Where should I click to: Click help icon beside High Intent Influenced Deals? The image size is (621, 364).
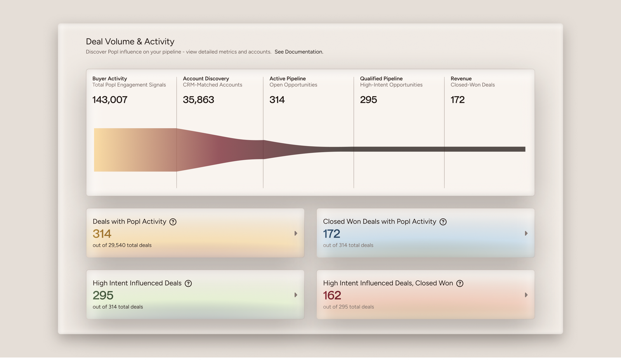188,283
